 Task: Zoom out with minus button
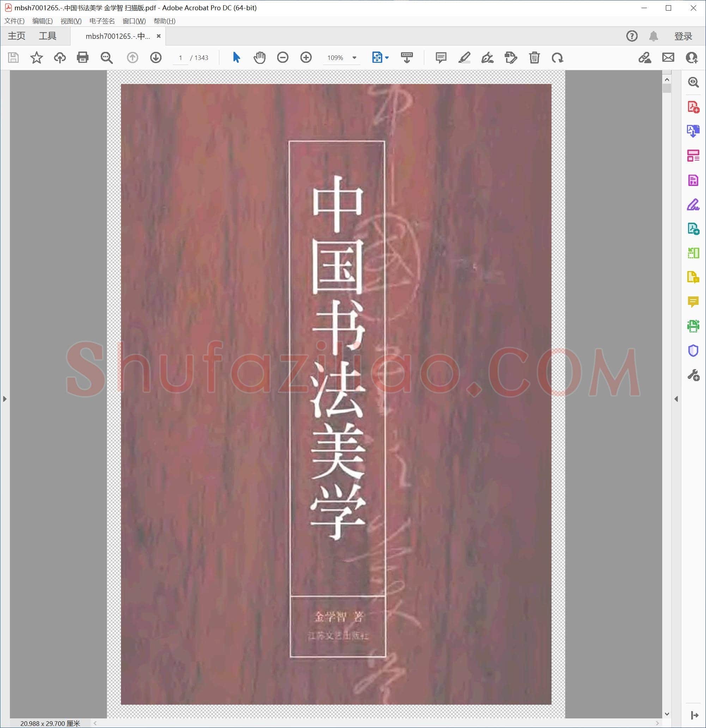[283, 58]
